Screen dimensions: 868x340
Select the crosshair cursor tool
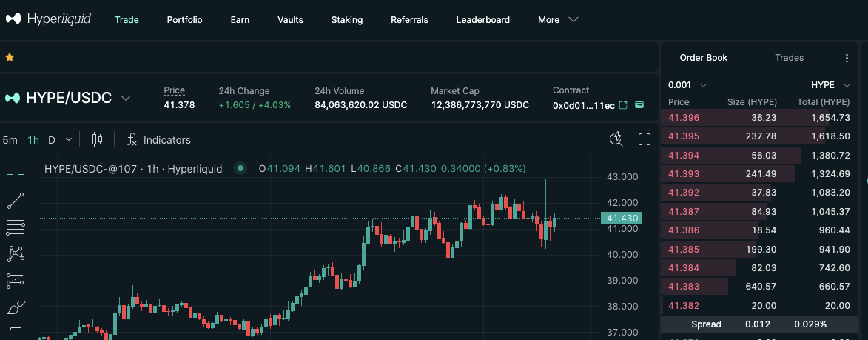(16, 174)
